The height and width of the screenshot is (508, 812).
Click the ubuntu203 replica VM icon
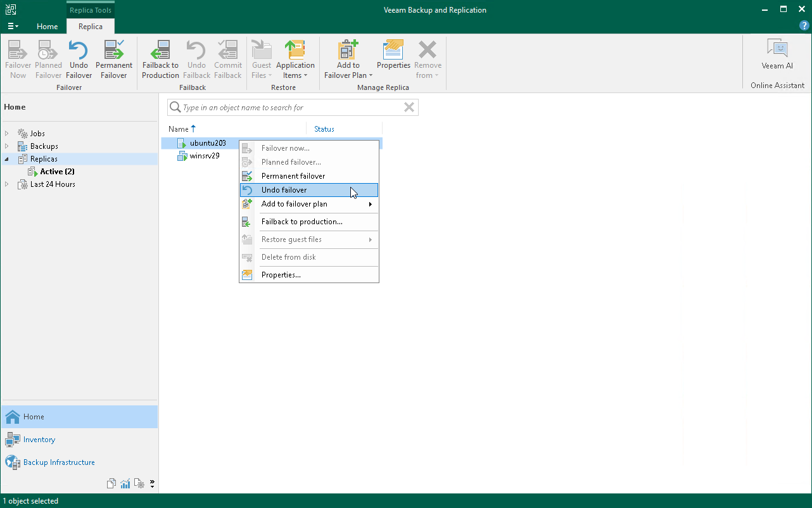pyautogui.click(x=182, y=143)
